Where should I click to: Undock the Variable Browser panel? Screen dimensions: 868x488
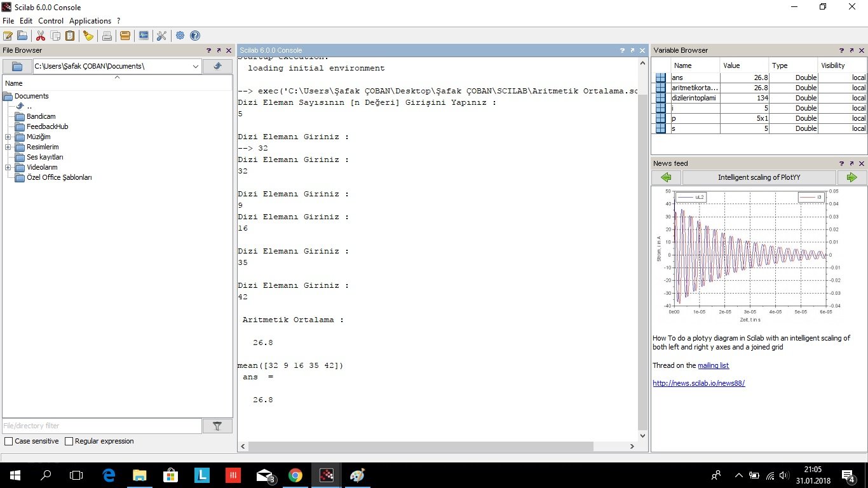(x=852, y=50)
